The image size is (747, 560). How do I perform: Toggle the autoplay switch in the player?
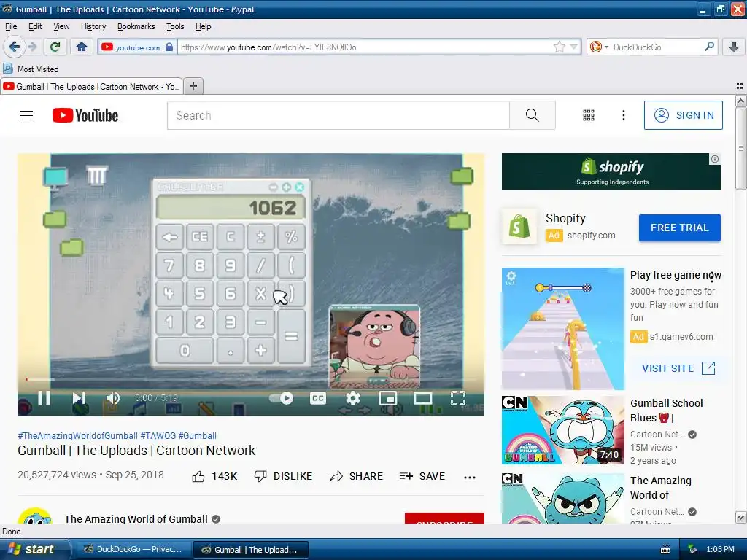click(281, 398)
